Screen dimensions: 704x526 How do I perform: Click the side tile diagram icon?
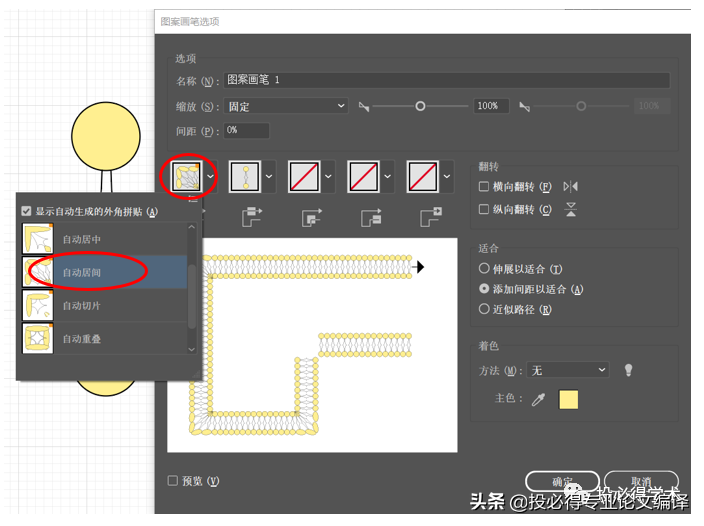[252, 217]
